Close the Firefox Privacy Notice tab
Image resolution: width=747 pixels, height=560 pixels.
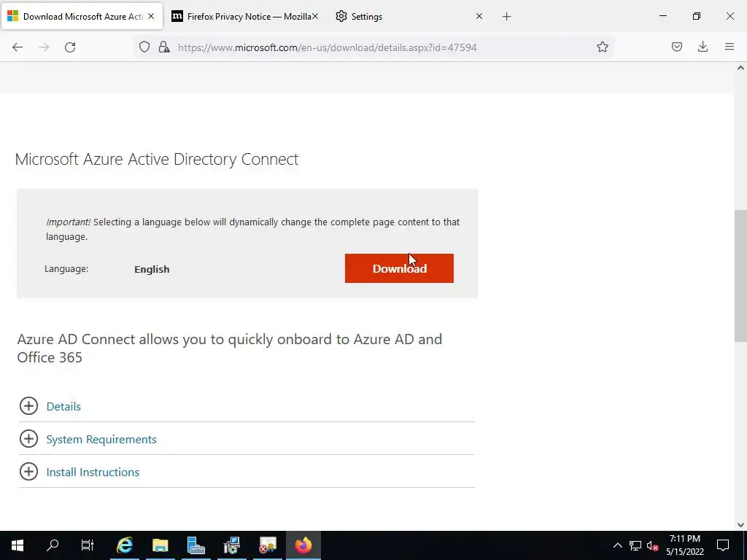(315, 16)
